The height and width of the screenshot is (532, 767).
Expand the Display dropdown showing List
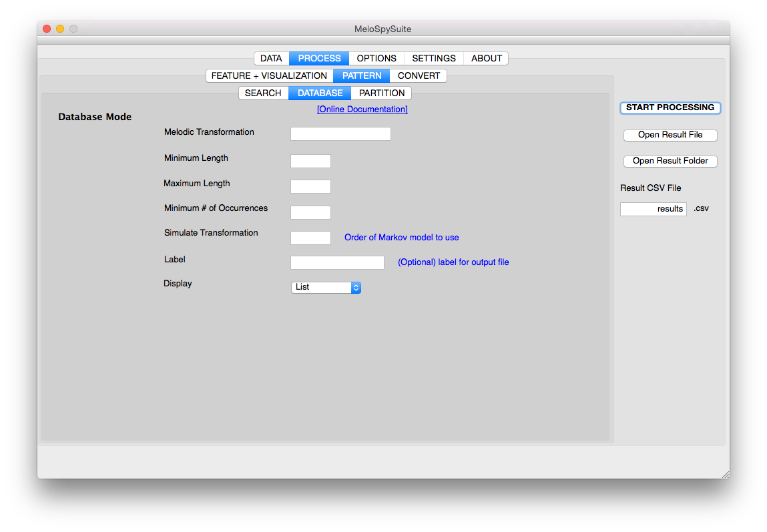pos(326,288)
